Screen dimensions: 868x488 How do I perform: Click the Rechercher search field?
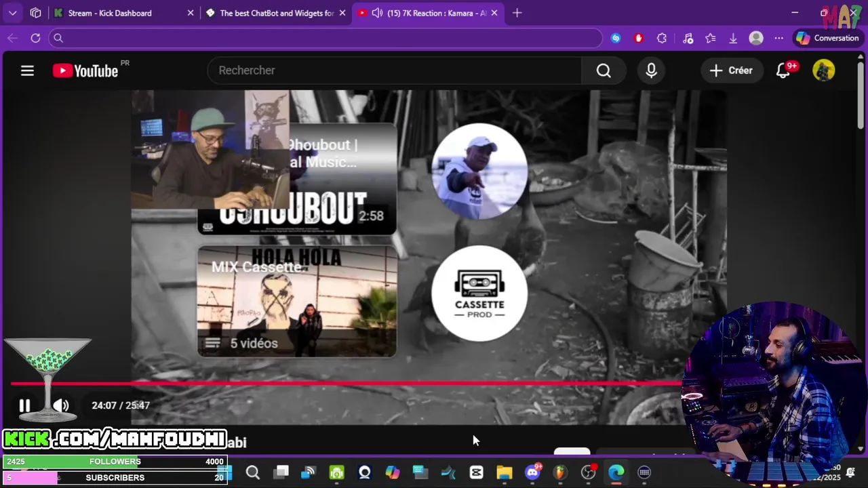point(395,70)
